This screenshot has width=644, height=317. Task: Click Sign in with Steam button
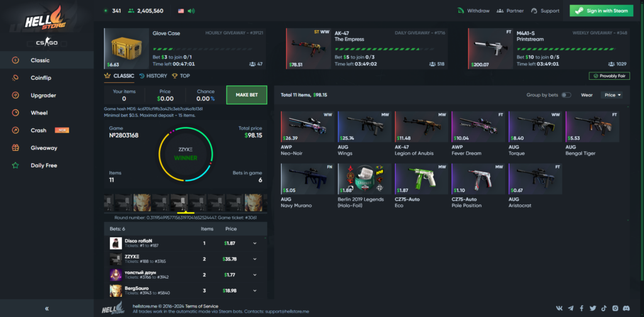(x=601, y=11)
